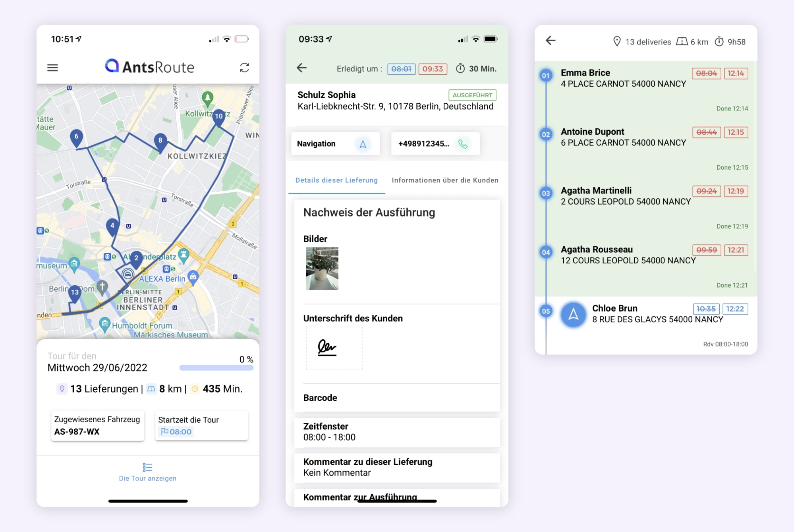Open the plant delivery photo thumbnail

pos(322,269)
